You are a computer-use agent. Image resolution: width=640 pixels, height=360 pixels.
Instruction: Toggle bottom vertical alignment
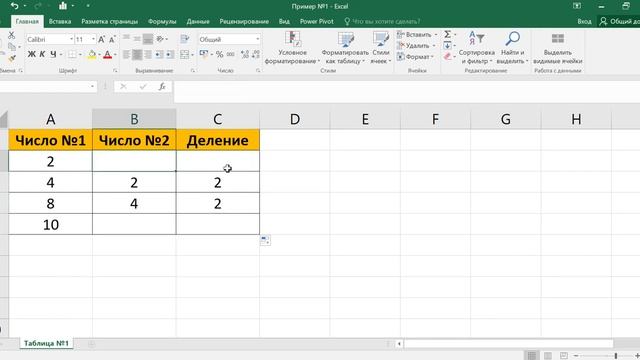(148, 39)
